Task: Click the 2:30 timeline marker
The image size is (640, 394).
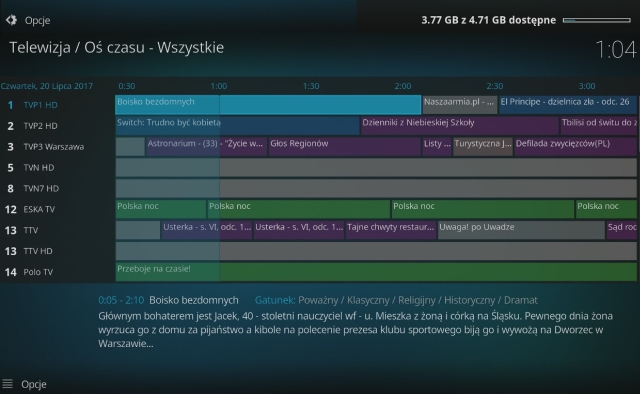Action: click(x=495, y=86)
